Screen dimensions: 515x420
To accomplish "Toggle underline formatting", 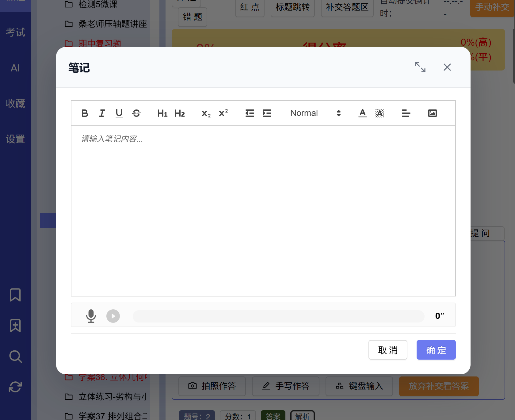I will (x=119, y=113).
